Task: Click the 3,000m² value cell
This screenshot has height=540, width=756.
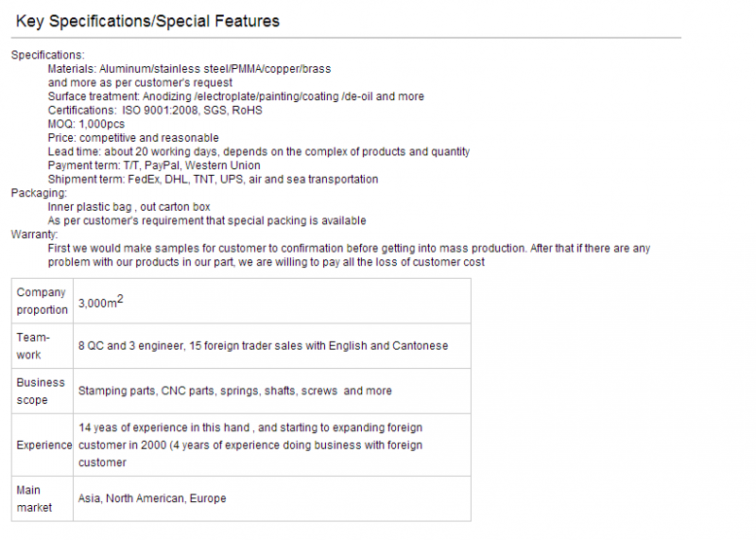Action: point(272,301)
